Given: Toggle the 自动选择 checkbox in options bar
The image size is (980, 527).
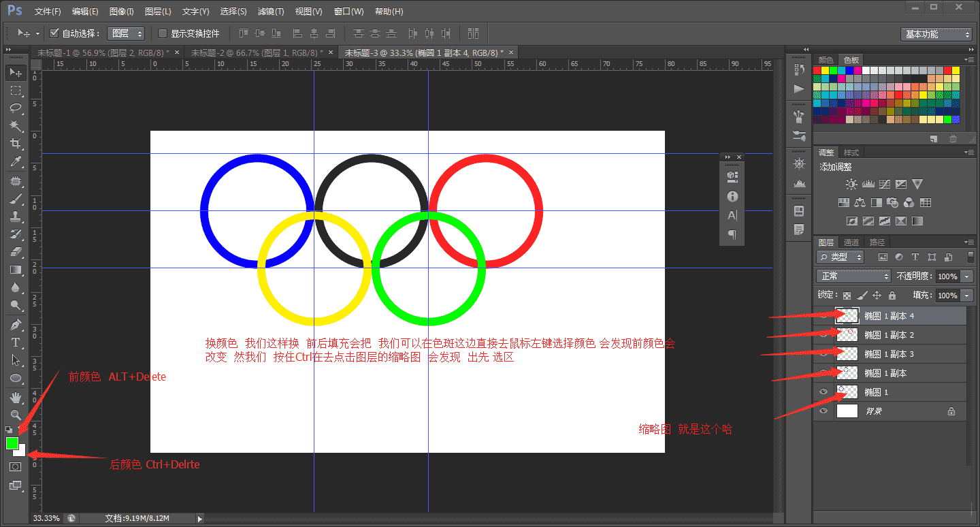Looking at the screenshot, I should [53, 33].
